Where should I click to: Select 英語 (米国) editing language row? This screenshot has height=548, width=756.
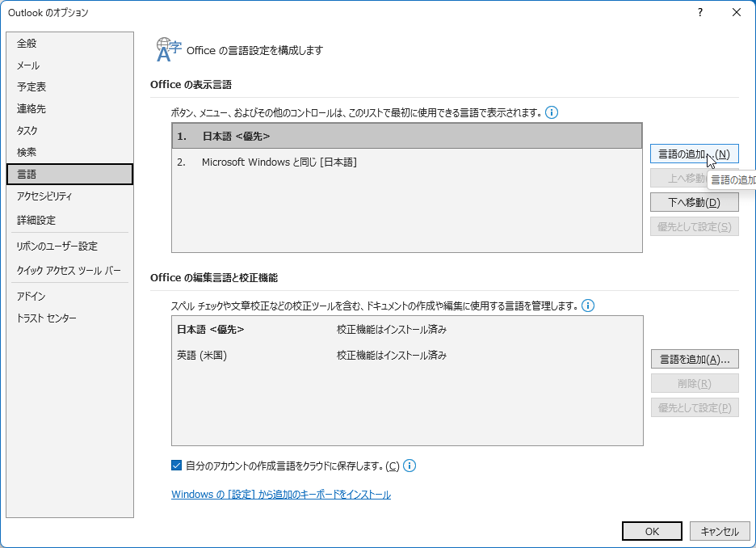pyautogui.click(x=407, y=356)
